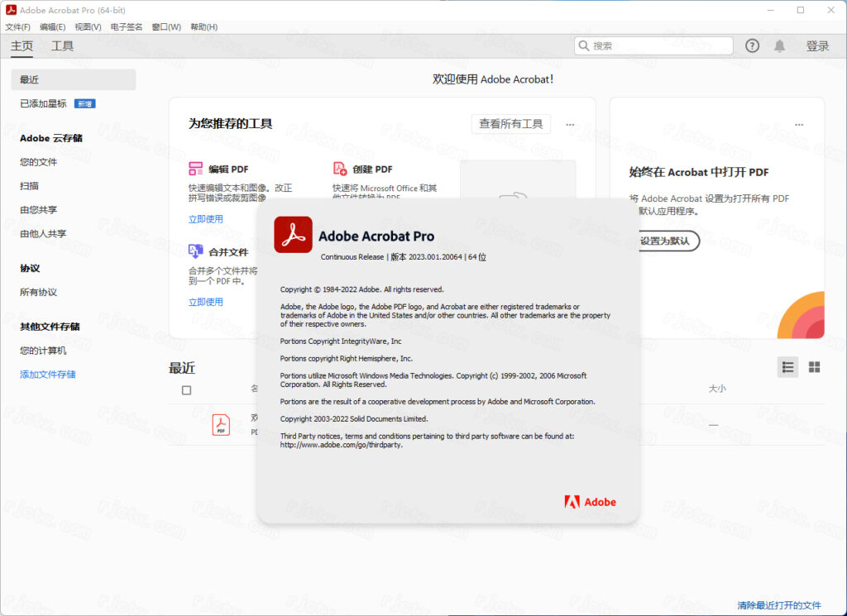The height and width of the screenshot is (616, 847).
Task: Click the 登录 sign-in button
Action: coord(817,45)
